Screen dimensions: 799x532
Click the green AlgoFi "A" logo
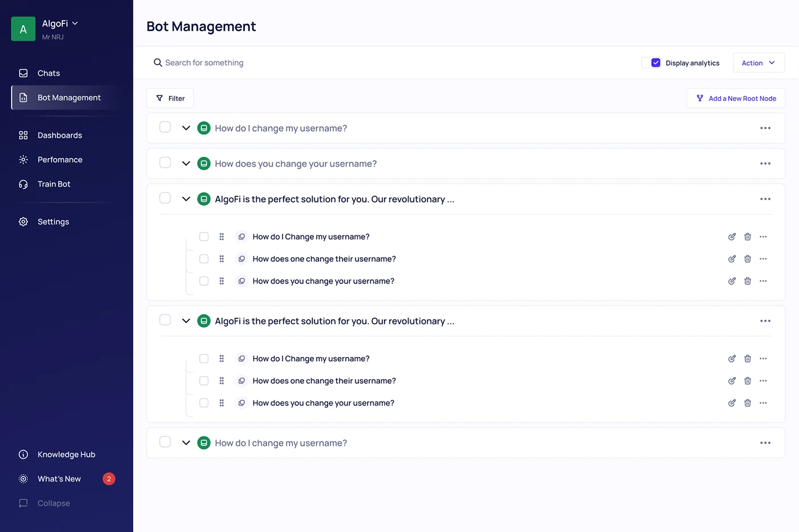tap(23, 29)
